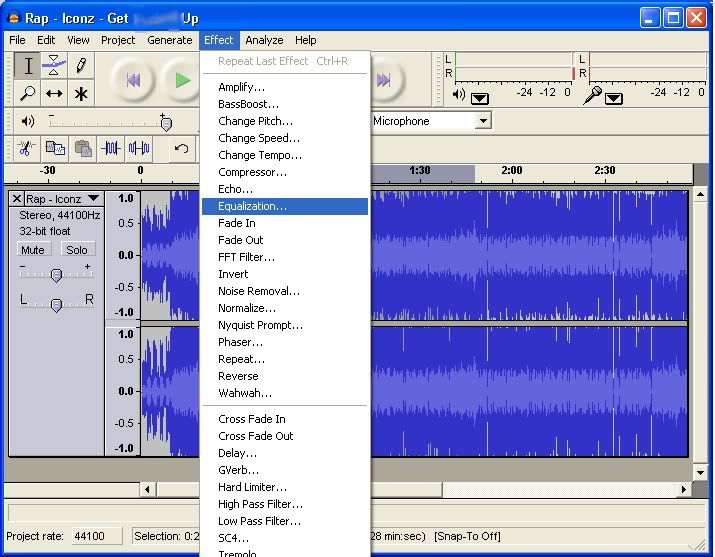
Task: Choose Change Tempo effect
Action: 285,155
